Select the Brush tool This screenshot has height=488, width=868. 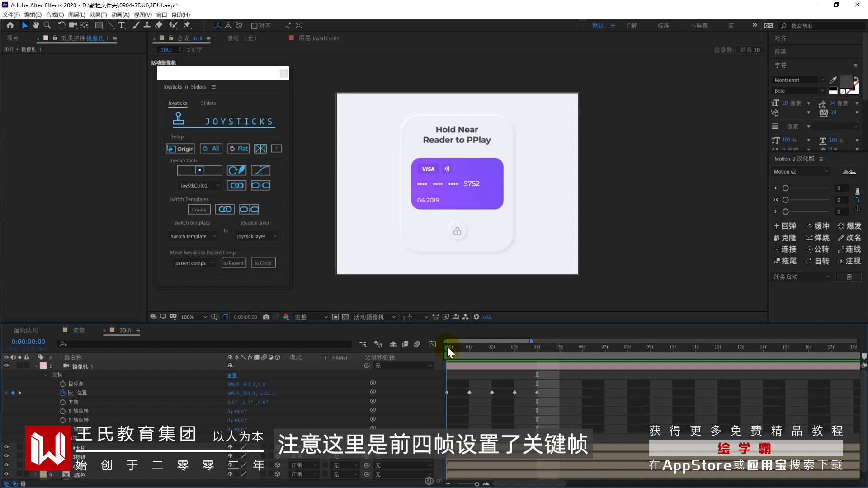[136, 25]
